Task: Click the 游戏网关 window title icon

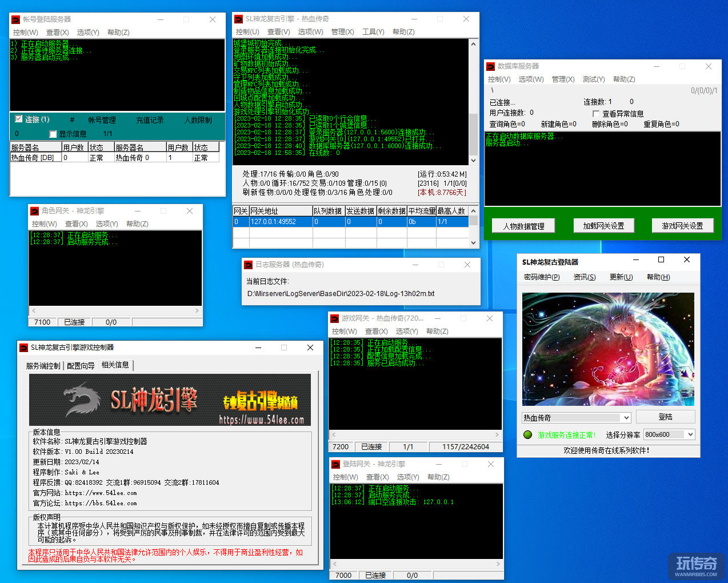Action: pos(335,318)
